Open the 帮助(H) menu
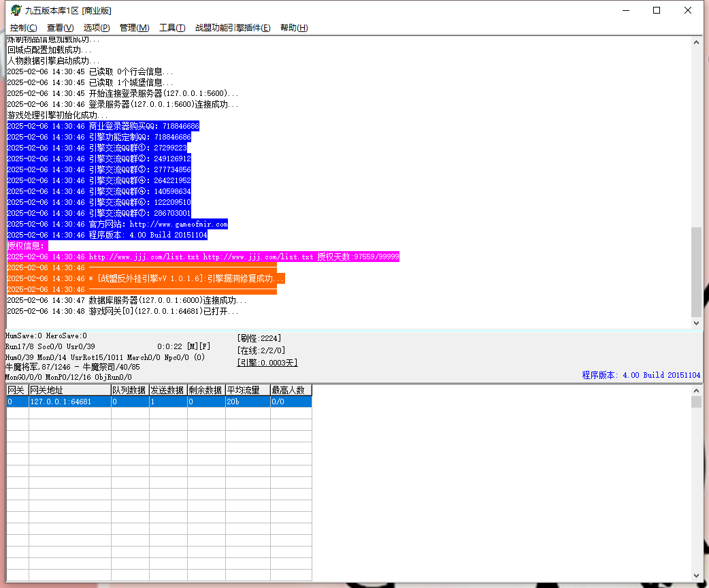Viewport: 709px width, 588px height. click(x=294, y=28)
